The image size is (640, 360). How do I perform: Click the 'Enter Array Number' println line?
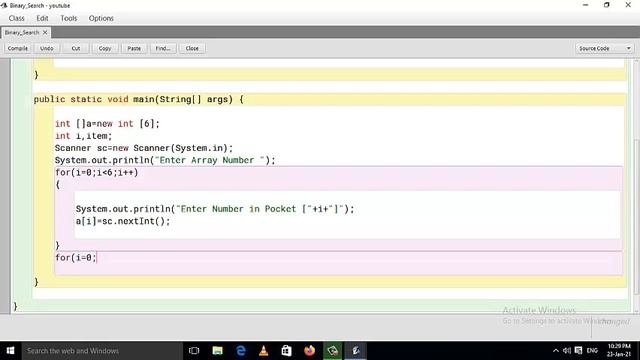pyautogui.click(x=165, y=160)
